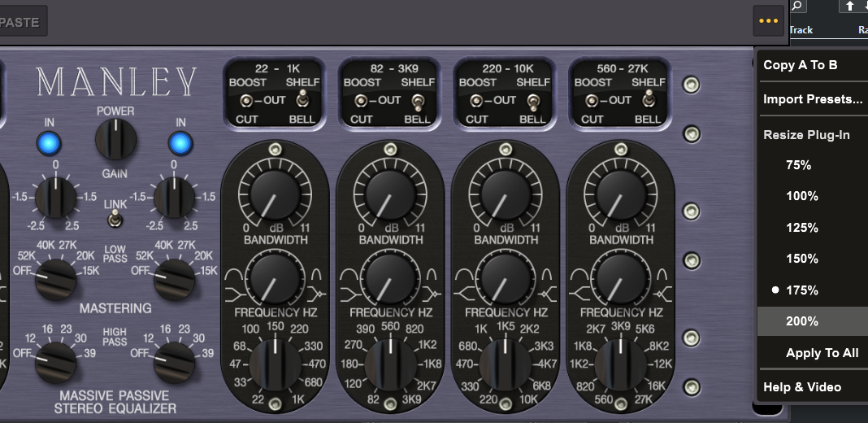Toggle the right channel blue IN button
The height and width of the screenshot is (423, 868).
pos(180,144)
